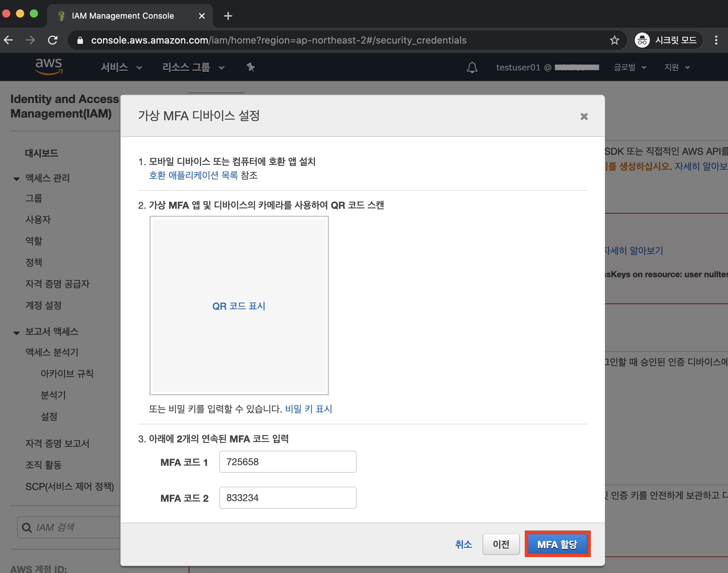The image size is (728, 573).
Task: Click the pin shortcut icon in navbar
Action: [x=251, y=67]
